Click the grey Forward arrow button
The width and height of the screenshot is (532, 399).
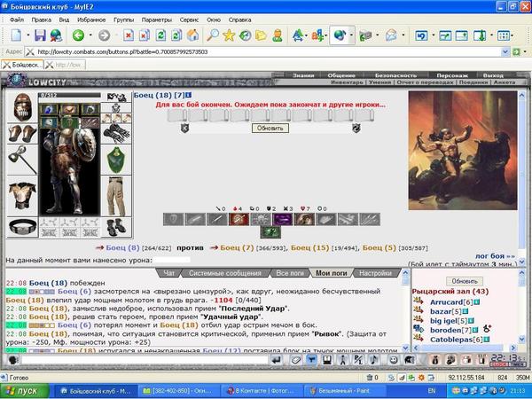104,35
